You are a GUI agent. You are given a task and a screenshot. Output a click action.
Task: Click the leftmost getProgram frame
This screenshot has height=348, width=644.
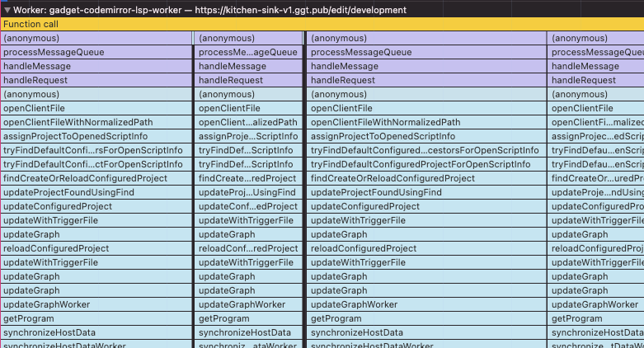pos(96,318)
